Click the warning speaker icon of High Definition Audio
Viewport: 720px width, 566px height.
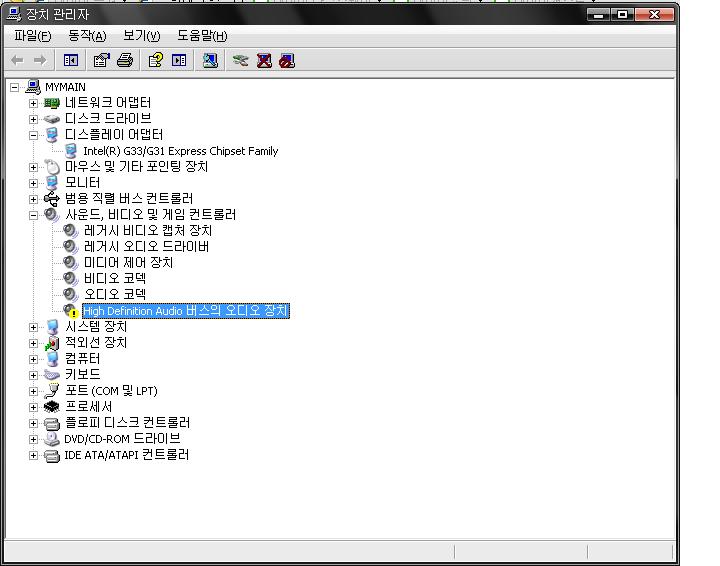tap(71, 311)
